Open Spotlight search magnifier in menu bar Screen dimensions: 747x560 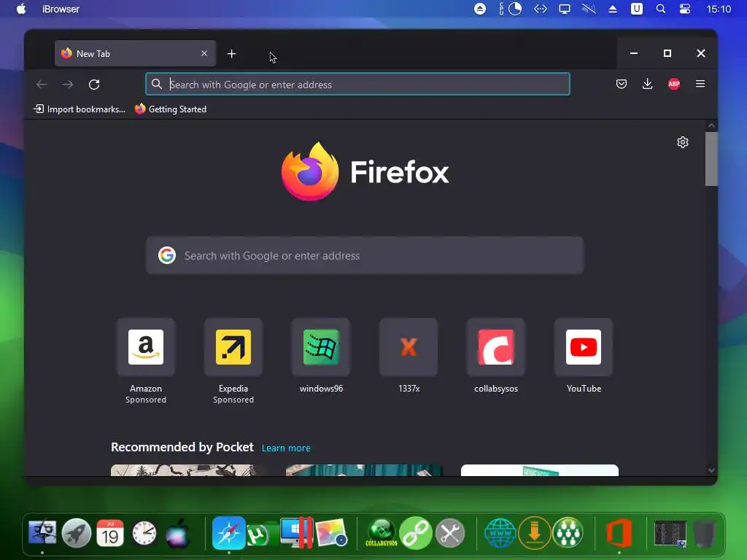661,9
